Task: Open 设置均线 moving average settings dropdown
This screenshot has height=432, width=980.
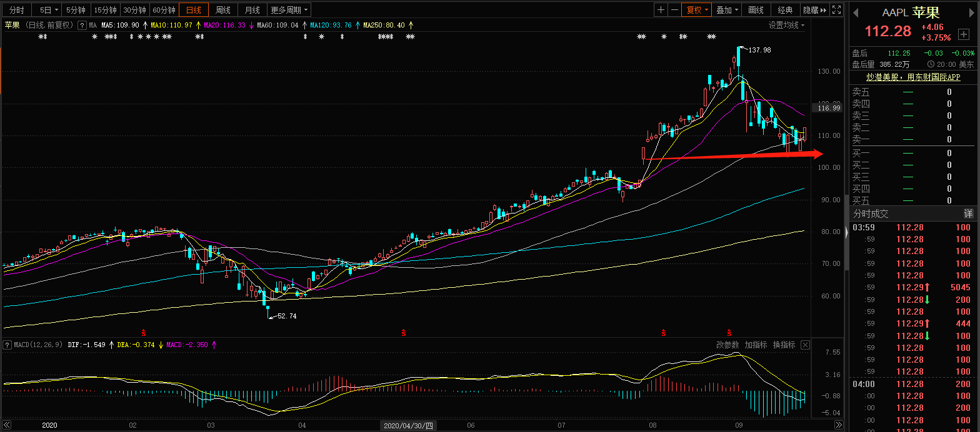Action: tap(786, 25)
